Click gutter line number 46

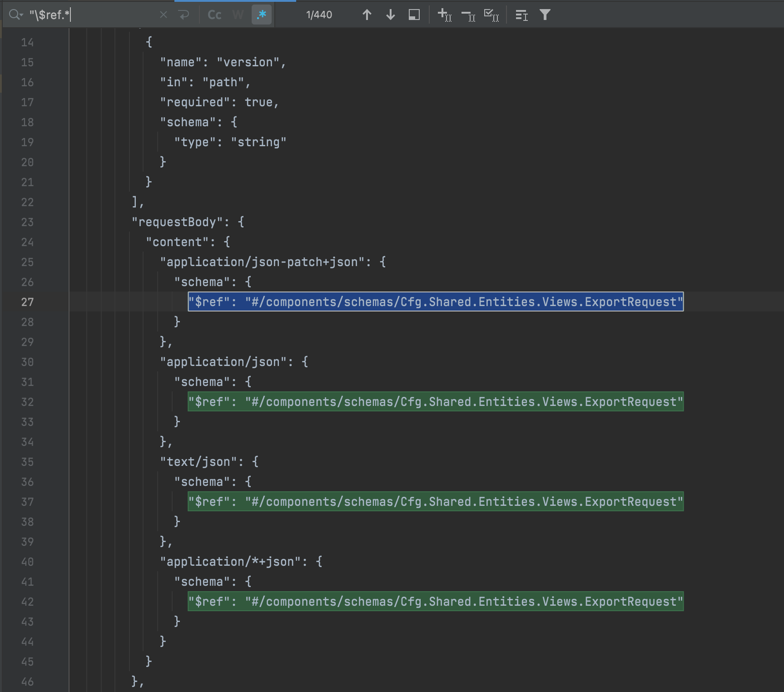coord(27,682)
